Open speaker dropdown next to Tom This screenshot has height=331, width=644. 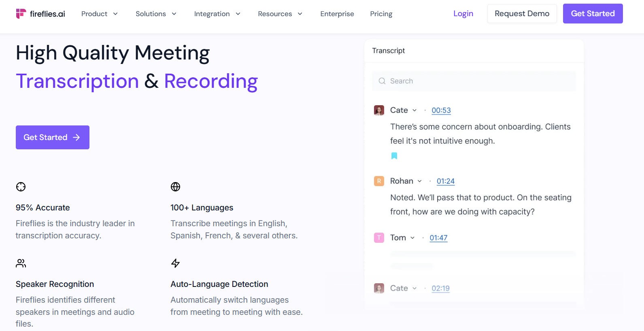point(412,238)
